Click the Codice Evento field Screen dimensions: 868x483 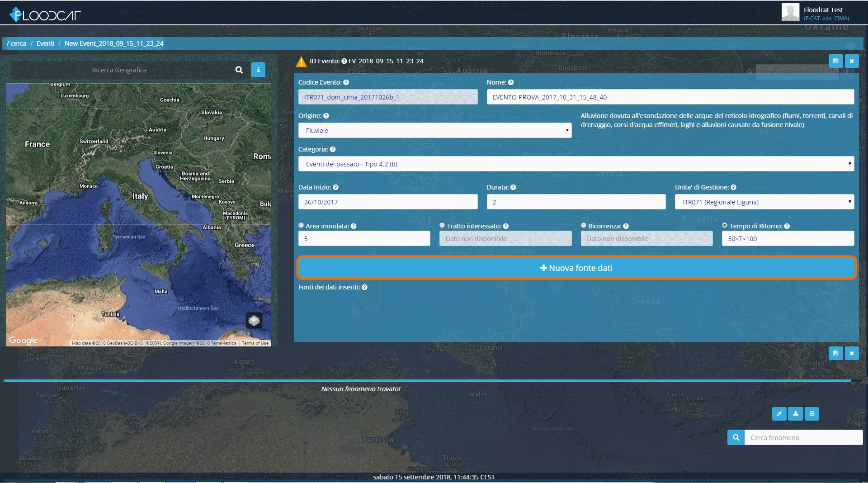(x=388, y=97)
